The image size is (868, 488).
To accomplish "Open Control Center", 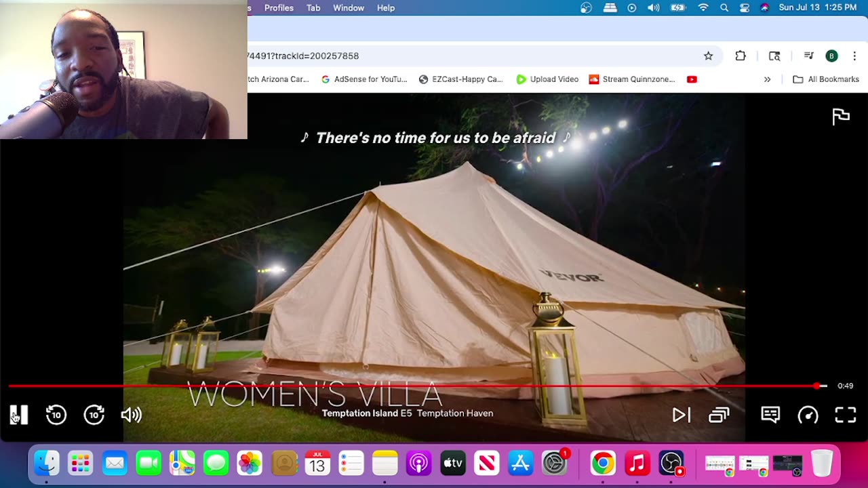I will click(x=745, y=8).
